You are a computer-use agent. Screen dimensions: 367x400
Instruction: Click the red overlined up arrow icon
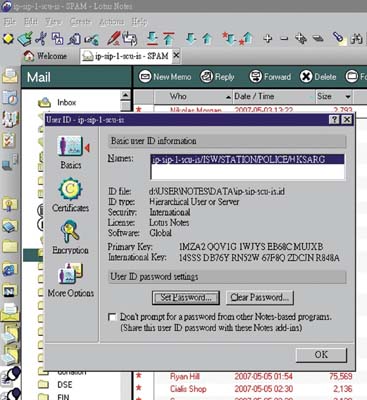pyautogui.click(x=169, y=39)
